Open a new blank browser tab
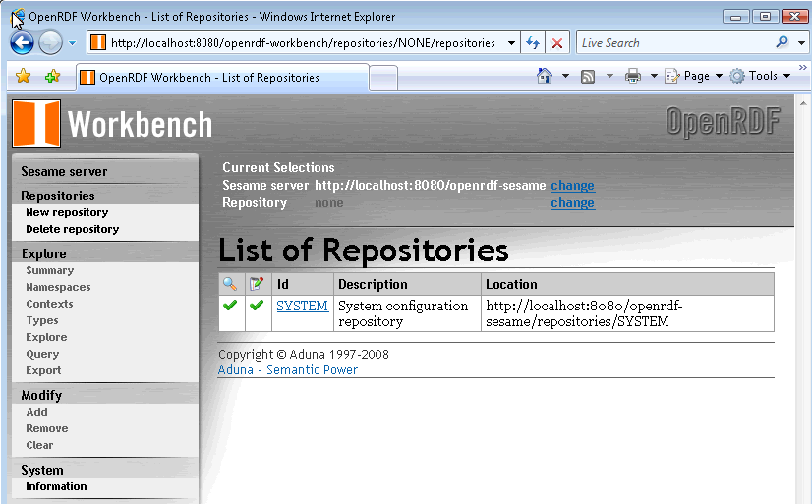 pos(383,78)
